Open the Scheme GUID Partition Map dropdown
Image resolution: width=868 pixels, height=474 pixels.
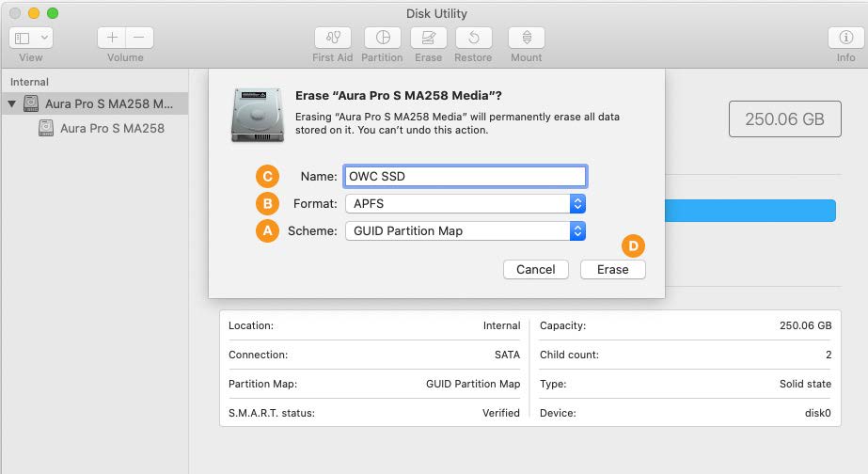[x=466, y=230]
